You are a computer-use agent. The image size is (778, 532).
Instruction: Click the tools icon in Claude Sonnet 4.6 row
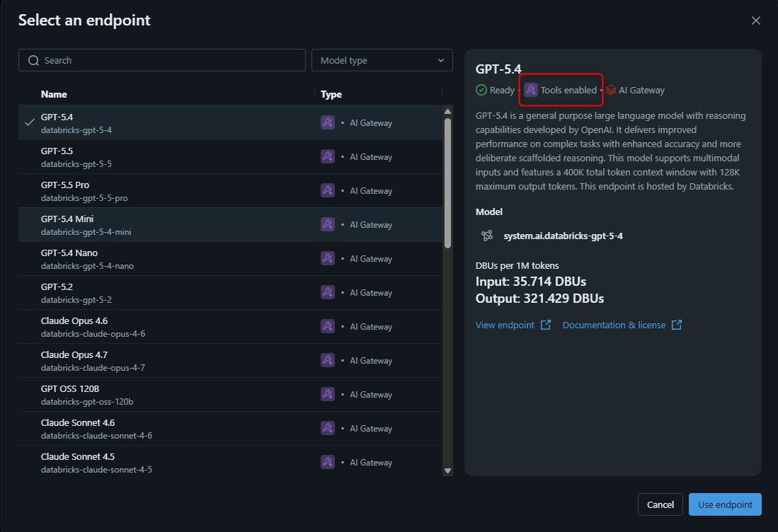coord(328,428)
